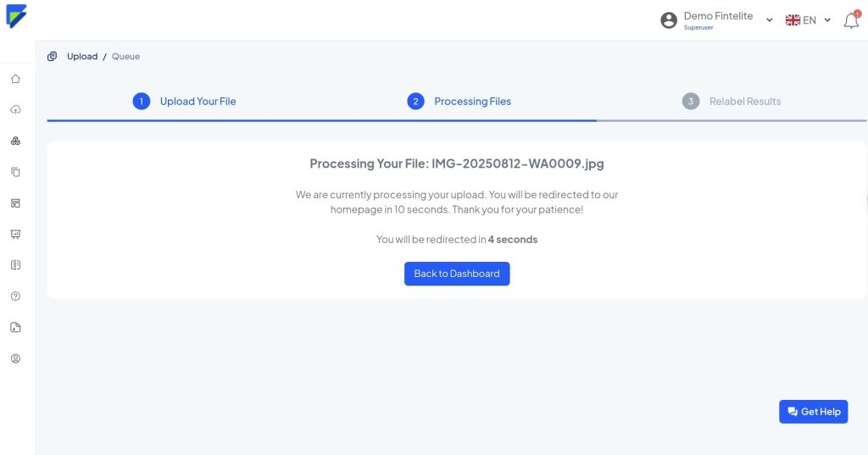This screenshot has width=868, height=455.
Task: Click the Back to Dashboard button
Action: [457, 274]
